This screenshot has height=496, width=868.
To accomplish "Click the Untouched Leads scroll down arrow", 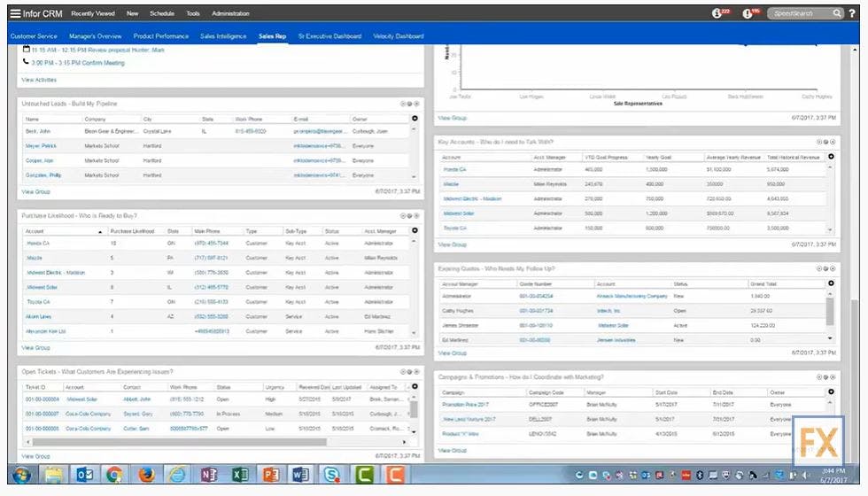I will pos(414,176).
